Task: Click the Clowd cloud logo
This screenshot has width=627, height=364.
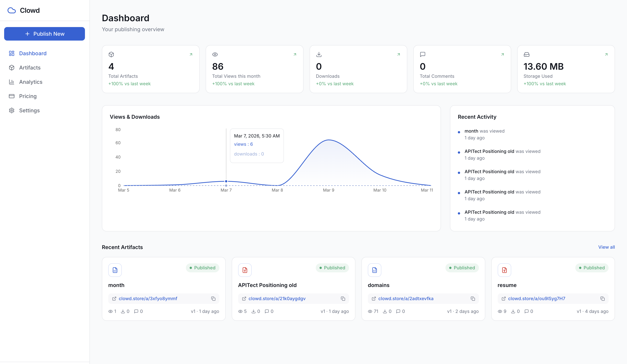Action: pos(12,10)
